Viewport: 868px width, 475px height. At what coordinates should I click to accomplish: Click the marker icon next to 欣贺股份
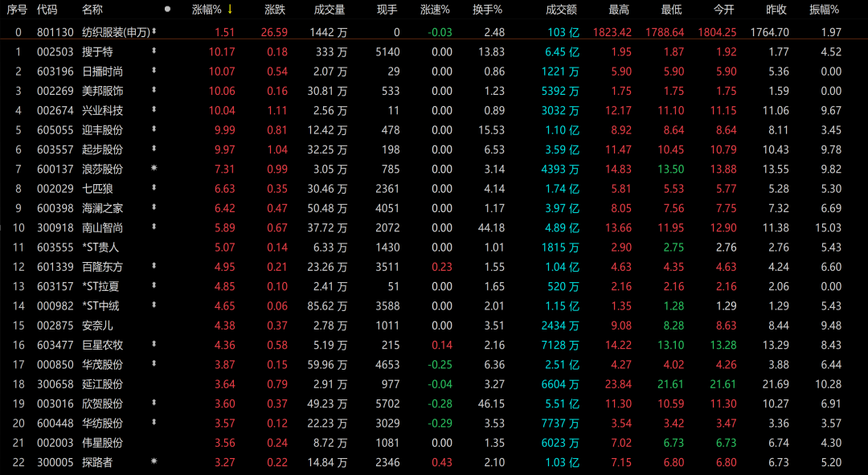tap(154, 403)
